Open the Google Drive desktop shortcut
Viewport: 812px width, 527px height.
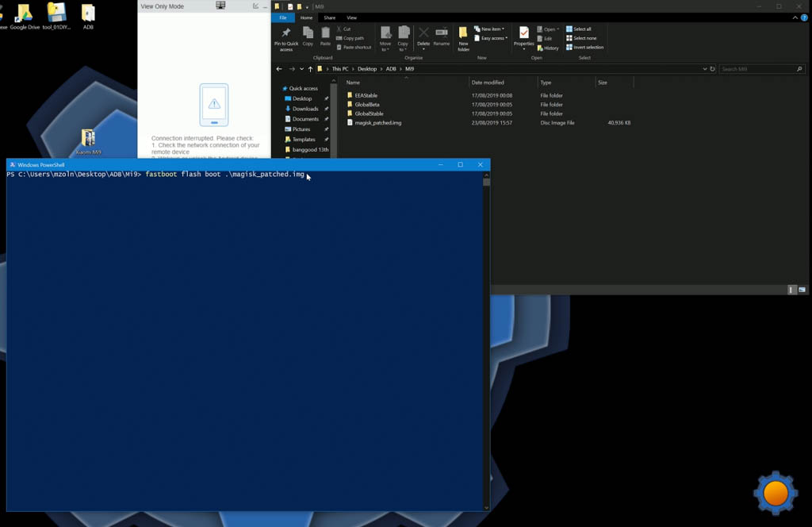tap(25, 16)
